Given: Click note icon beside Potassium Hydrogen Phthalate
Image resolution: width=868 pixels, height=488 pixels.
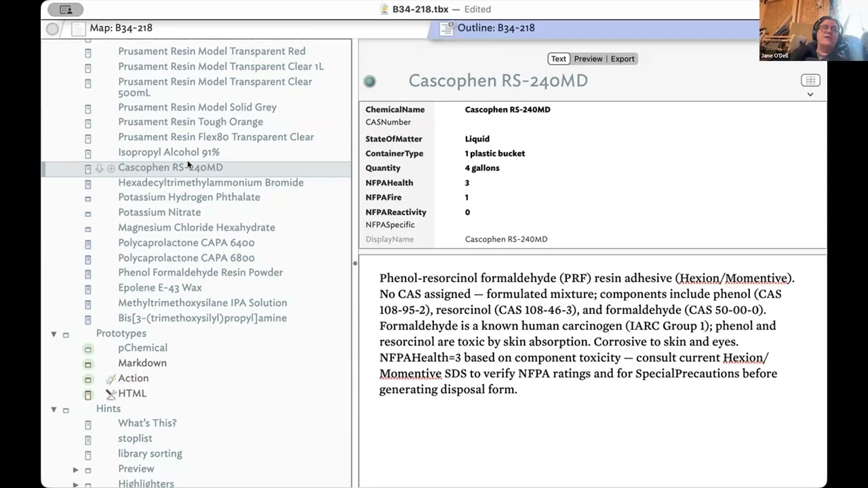Looking at the screenshot, I should coord(87,198).
